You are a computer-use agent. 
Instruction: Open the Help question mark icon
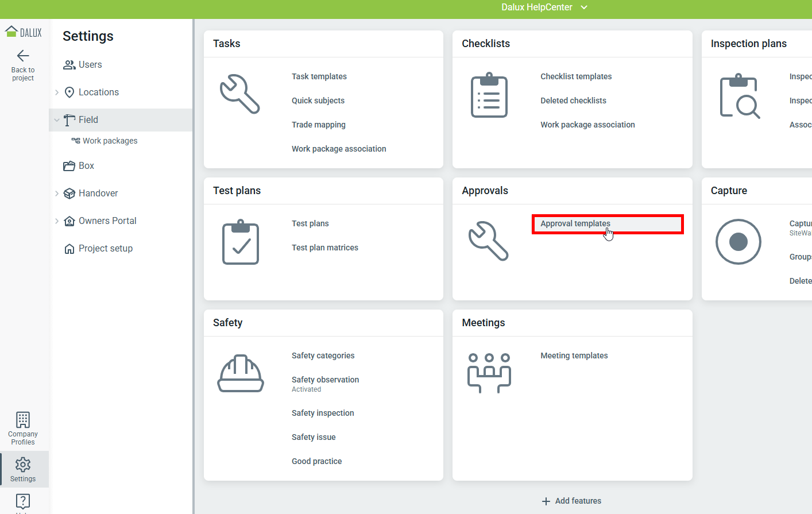(23, 501)
